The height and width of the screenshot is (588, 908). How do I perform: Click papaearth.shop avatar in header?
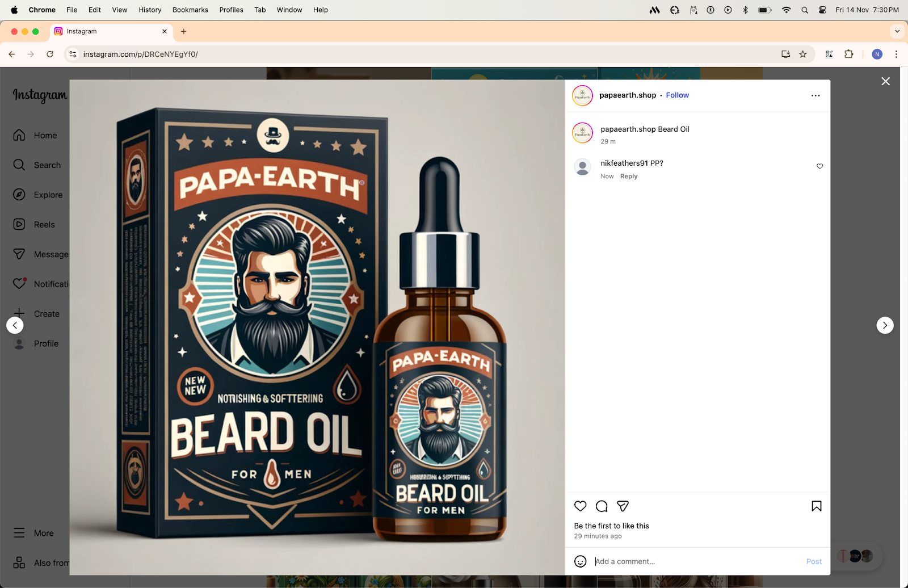tap(582, 95)
